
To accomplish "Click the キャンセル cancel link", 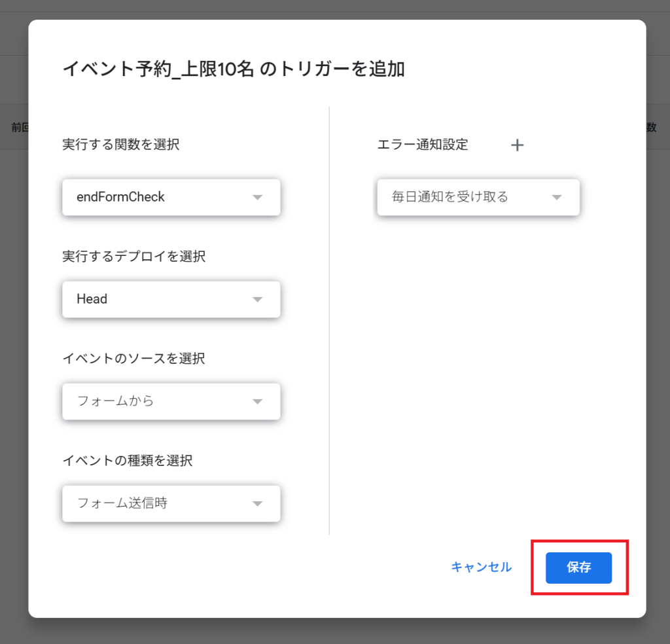I will click(481, 567).
